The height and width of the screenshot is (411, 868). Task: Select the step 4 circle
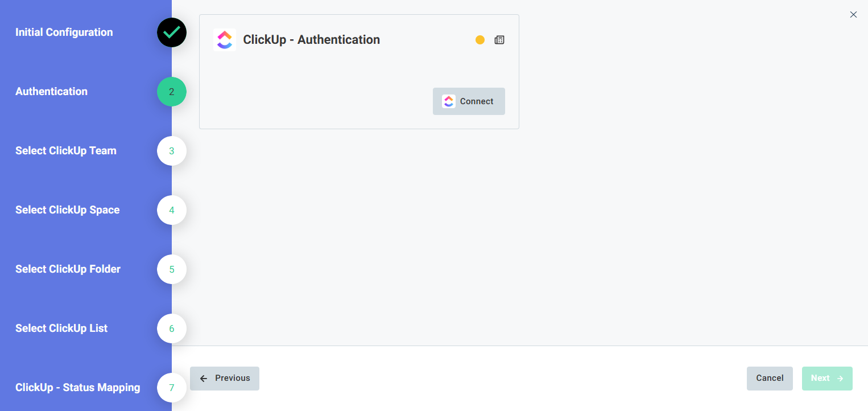pos(172,210)
